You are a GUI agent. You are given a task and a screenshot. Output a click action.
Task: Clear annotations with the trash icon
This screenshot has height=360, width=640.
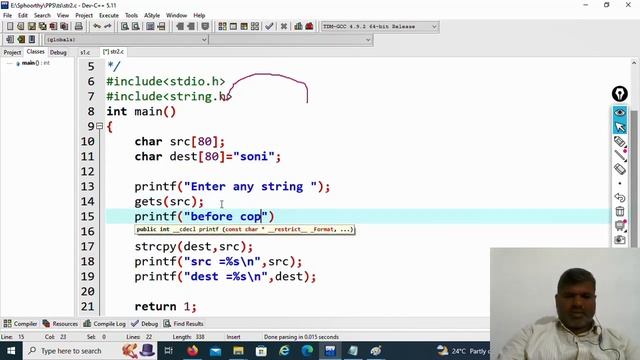pyautogui.click(x=620, y=211)
